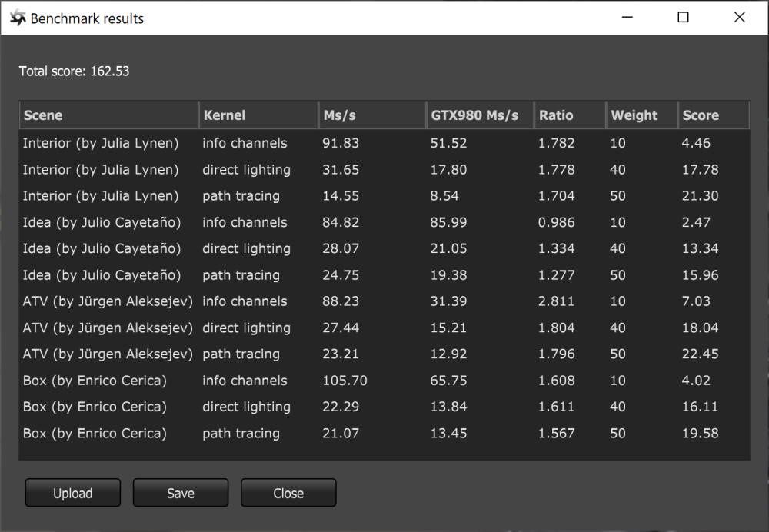Click the score value 4.46

[x=696, y=143]
